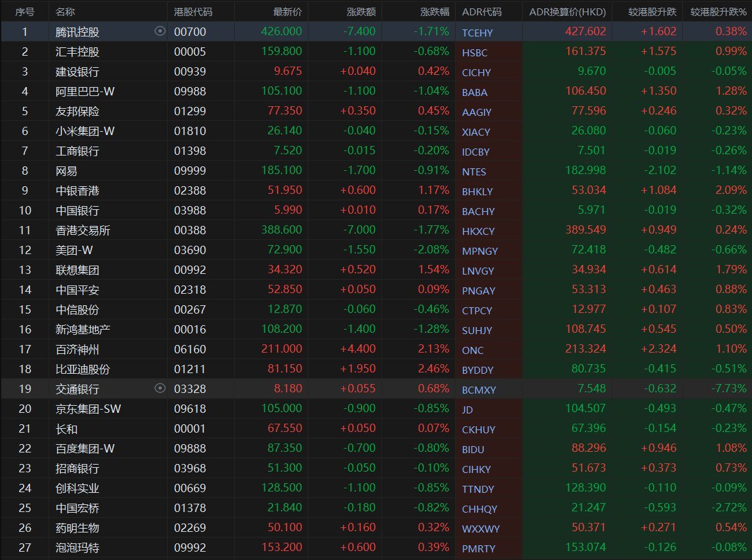Click ADR code PMRTY

pyautogui.click(x=479, y=549)
